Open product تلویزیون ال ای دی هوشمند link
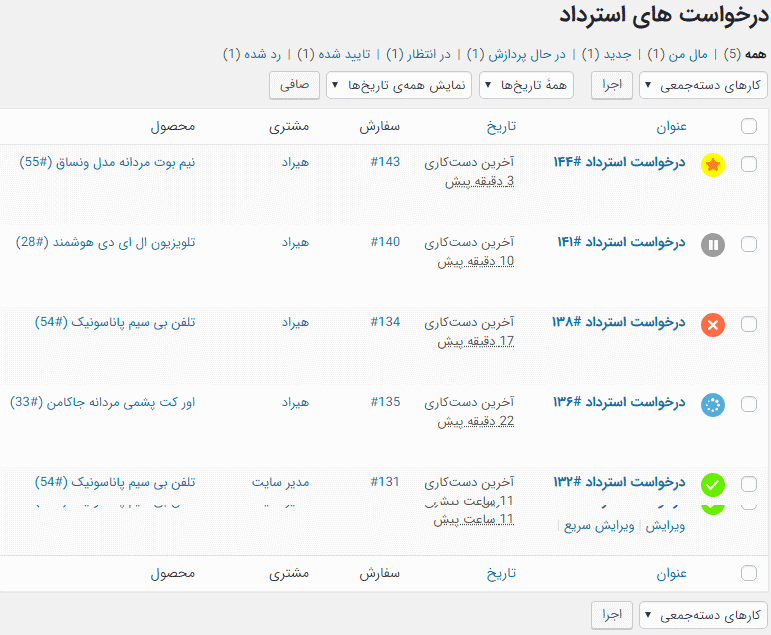The width and height of the screenshot is (771, 635). (x=106, y=242)
